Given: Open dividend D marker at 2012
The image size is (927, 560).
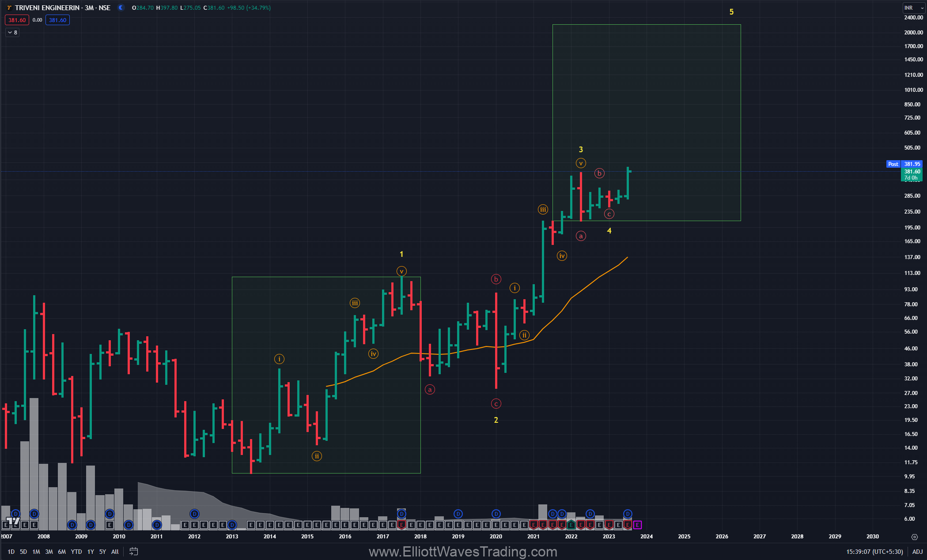Looking at the screenshot, I should (194, 514).
